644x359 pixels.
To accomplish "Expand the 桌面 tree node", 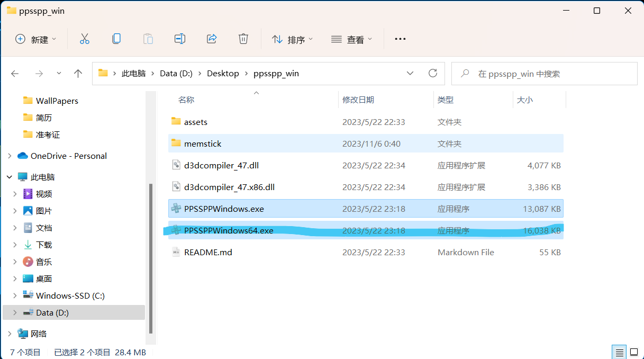I will tap(15, 279).
